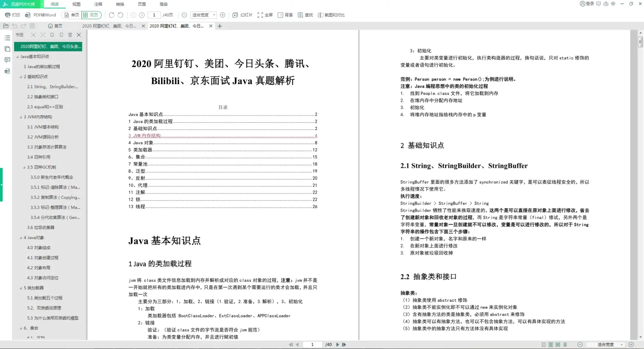The image size is (644, 349).
Task: Click the document vertical scrollbar thumb
Action: [x=641, y=42]
